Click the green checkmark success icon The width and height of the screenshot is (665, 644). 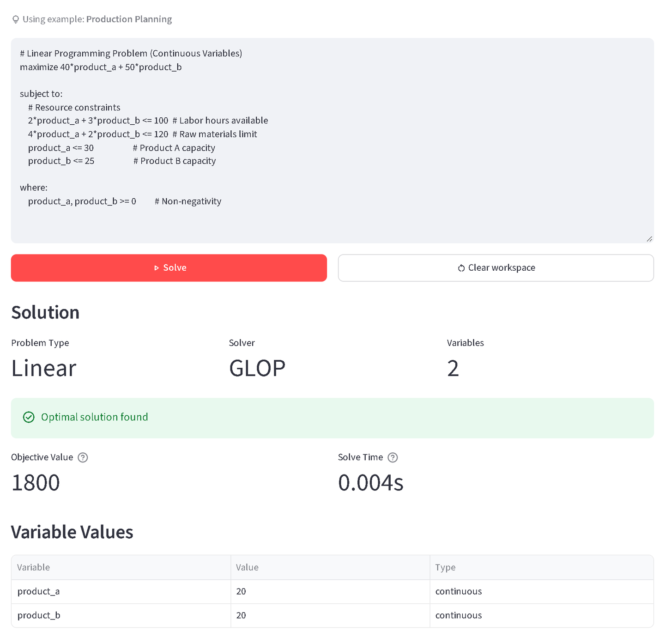pyautogui.click(x=29, y=417)
